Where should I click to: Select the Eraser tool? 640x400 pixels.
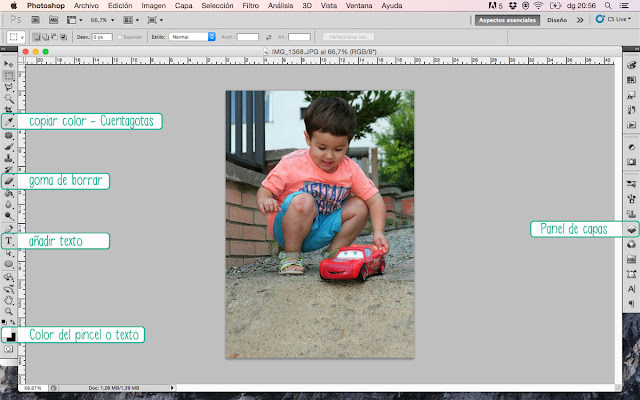tap(9, 181)
